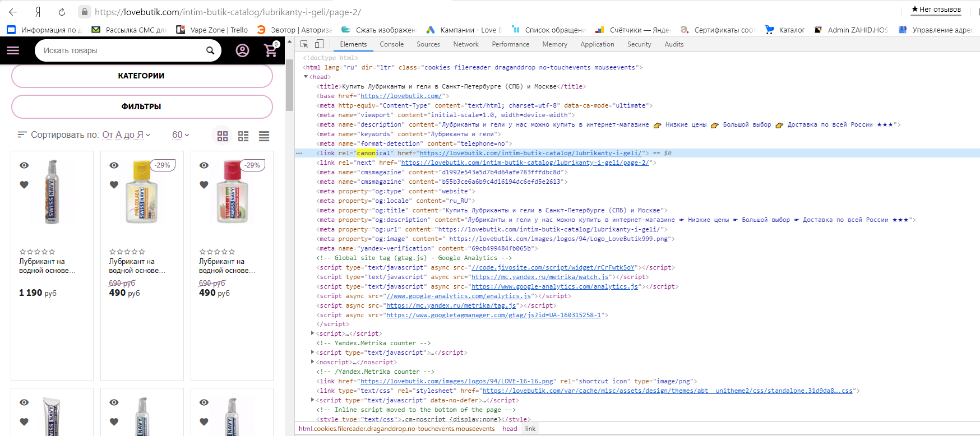Open Pina Colada lubricant product thumbnail
The image size is (980, 436).
[x=142, y=192]
